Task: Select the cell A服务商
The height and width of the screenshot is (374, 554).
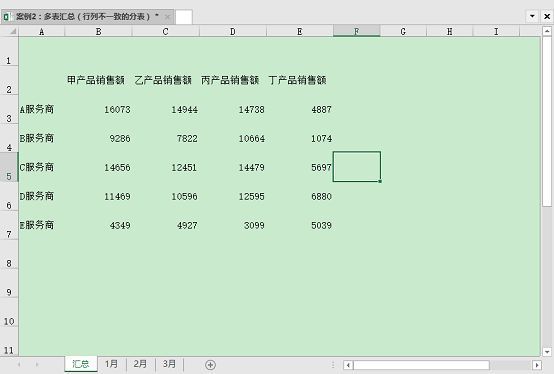Action: point(42,109)
